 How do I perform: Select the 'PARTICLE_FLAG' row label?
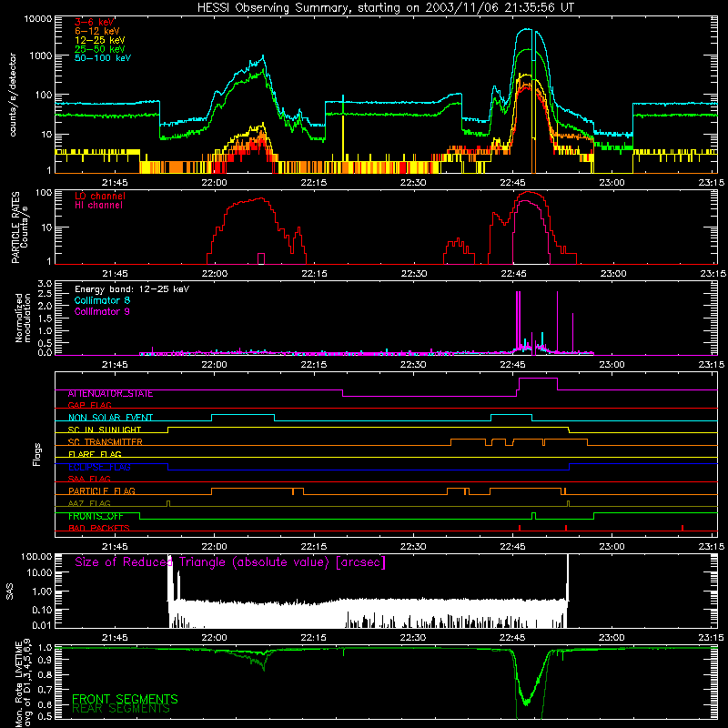tap(102, 490)
